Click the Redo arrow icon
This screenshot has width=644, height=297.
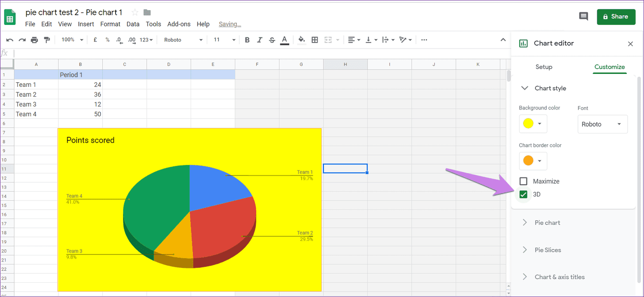22,40
